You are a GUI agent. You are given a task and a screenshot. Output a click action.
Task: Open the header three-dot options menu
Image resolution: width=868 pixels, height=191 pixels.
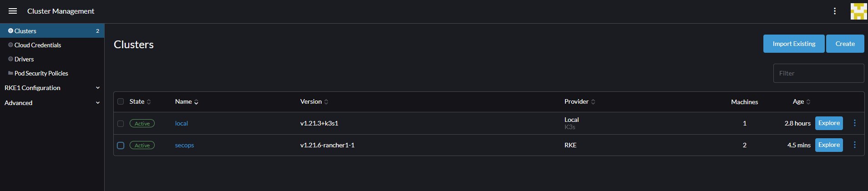pos(835,11)
